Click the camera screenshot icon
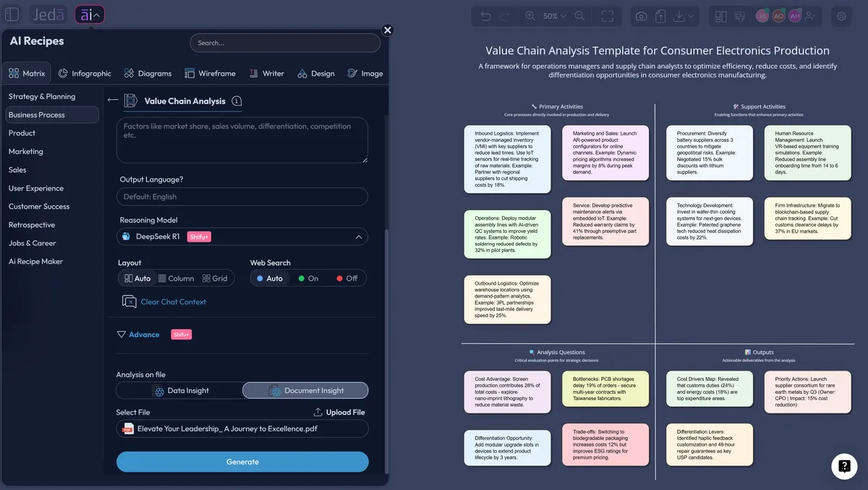 pos(641,16)
